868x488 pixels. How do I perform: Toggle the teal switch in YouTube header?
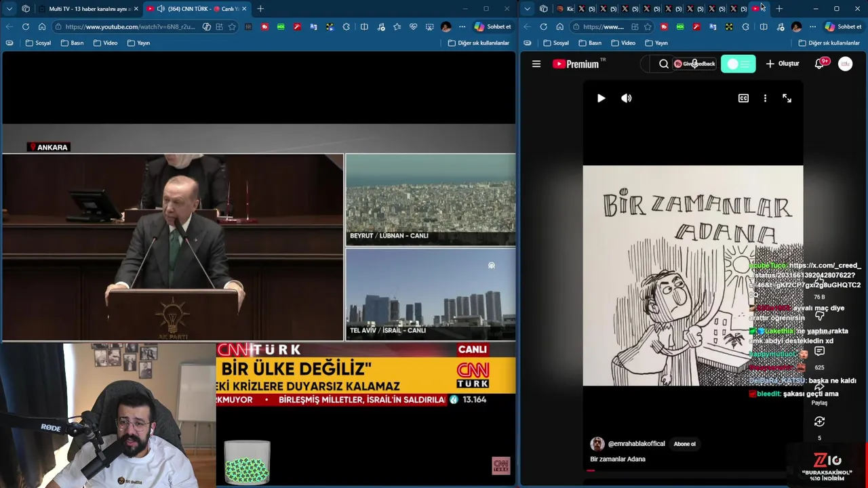738,64
